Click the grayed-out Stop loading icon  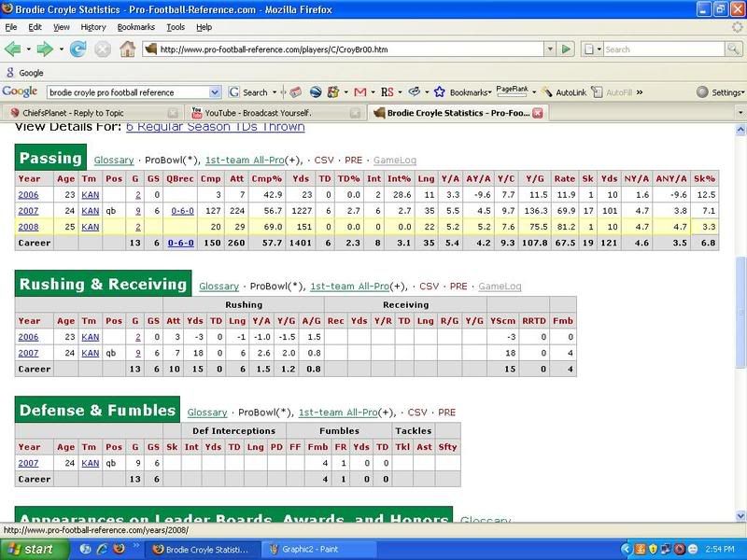coord(102,49)
